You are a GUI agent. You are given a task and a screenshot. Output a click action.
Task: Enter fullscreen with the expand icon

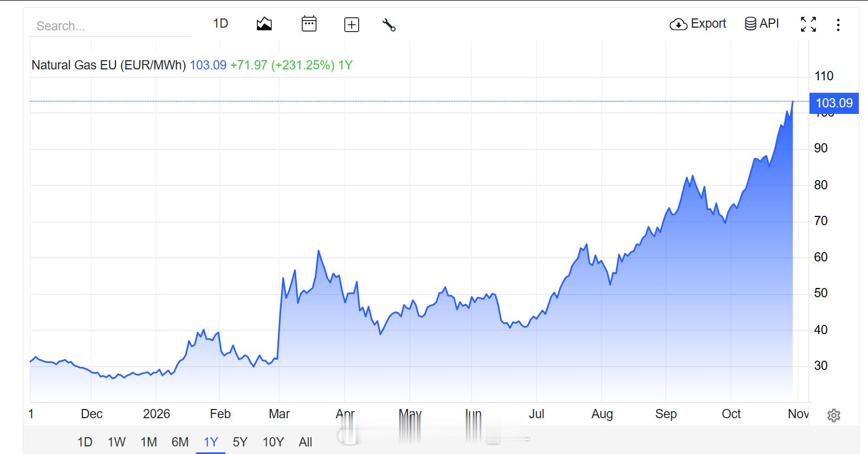tap(808, 24)
